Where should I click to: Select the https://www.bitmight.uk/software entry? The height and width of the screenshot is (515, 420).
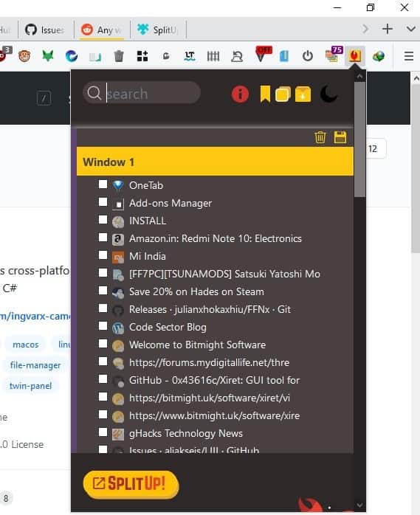(215, 416)
